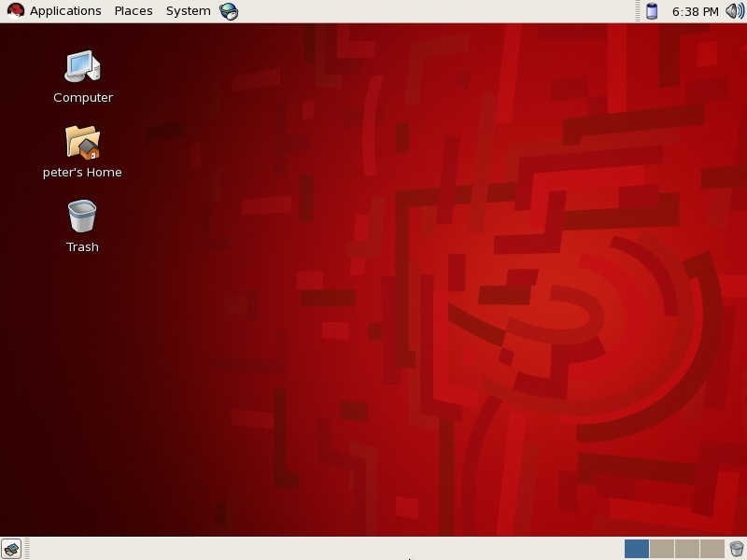
Task: Click the Show Desktop button
Action: (11, 549)
